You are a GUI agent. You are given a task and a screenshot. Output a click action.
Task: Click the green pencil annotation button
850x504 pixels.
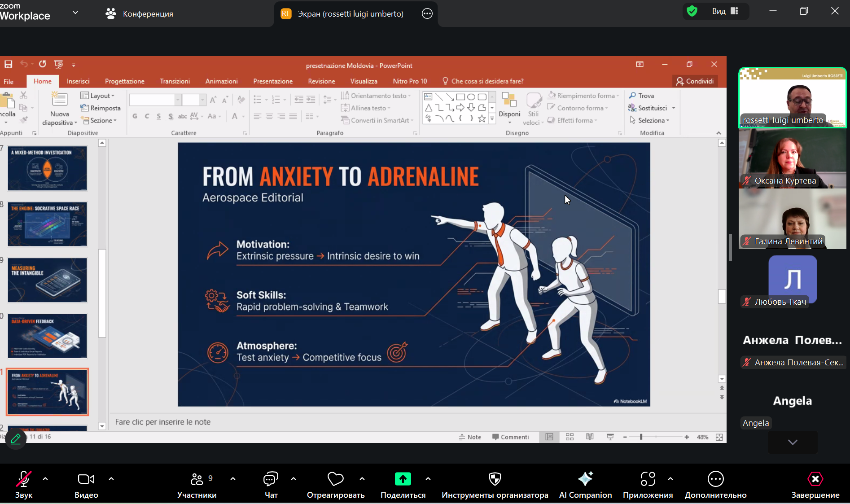click(16, 438)
